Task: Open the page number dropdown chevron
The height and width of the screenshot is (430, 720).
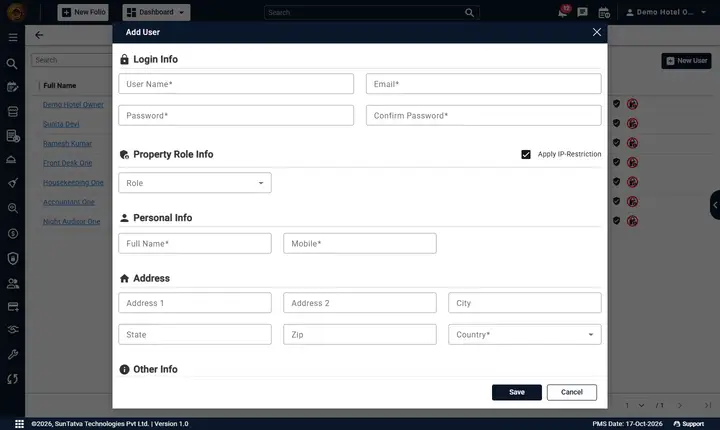Action: coord(641,405)
